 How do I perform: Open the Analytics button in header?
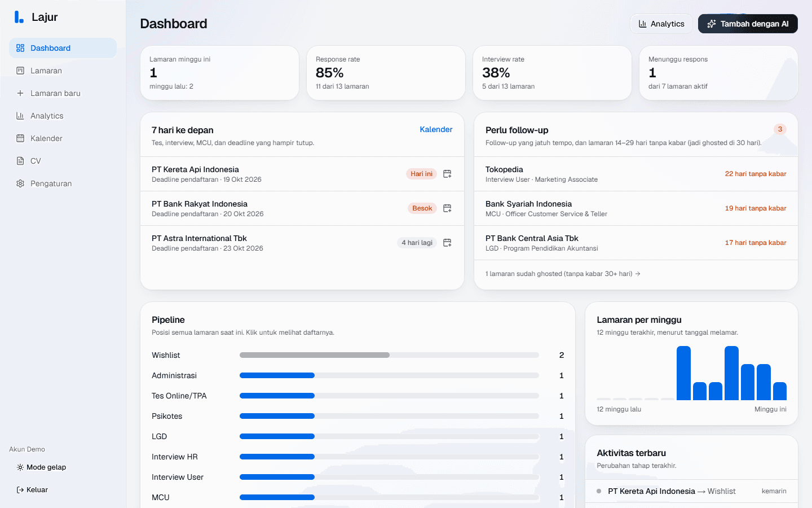(x=661, y=24)
